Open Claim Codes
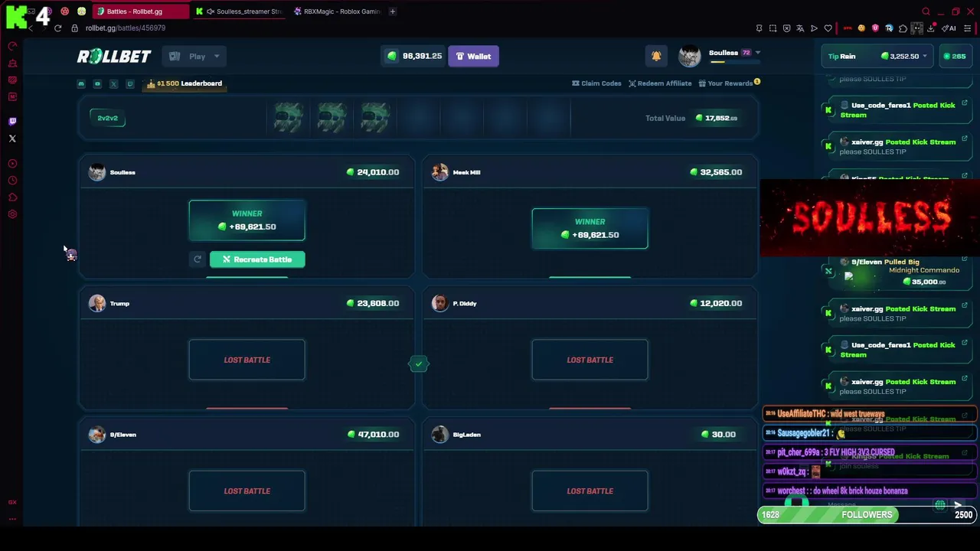Image resolution: width=980 pixels, height=551 pixels. 596,83
